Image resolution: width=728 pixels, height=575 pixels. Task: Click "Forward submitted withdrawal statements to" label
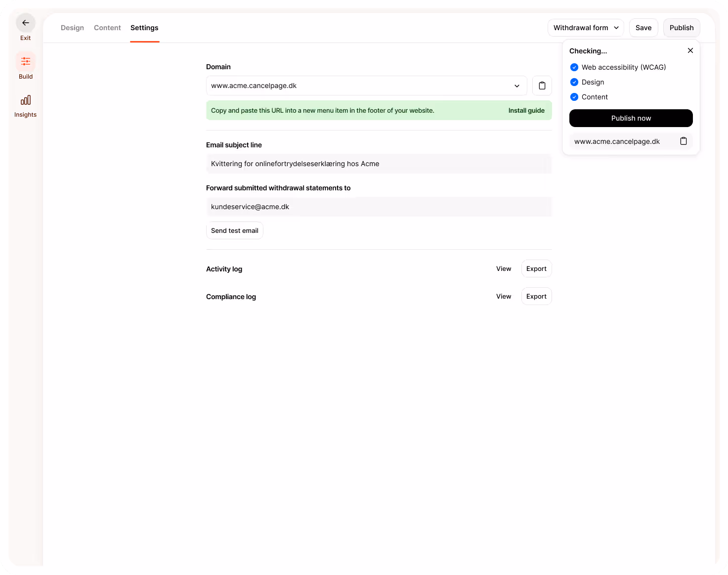tap(278, 188)
